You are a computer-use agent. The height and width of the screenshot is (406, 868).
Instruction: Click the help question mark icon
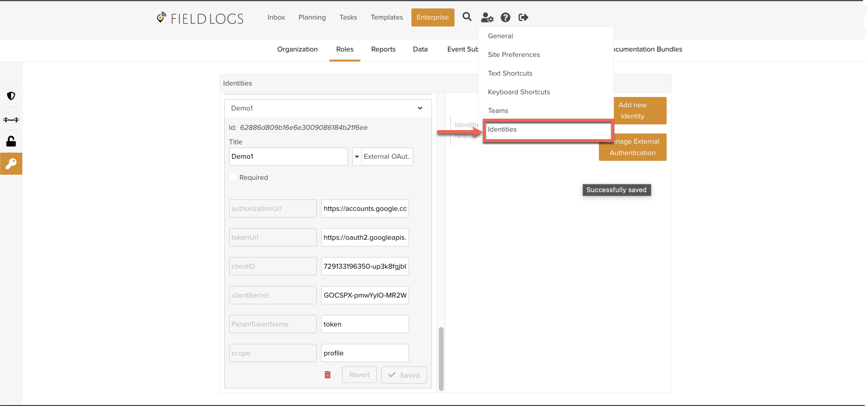(x=505, y=17)
